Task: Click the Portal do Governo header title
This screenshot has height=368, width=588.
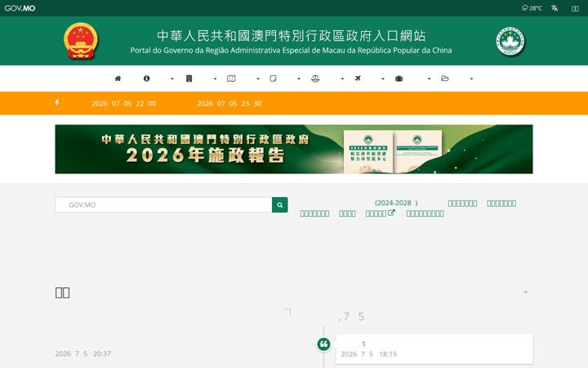Action: [x=291, y=51]
